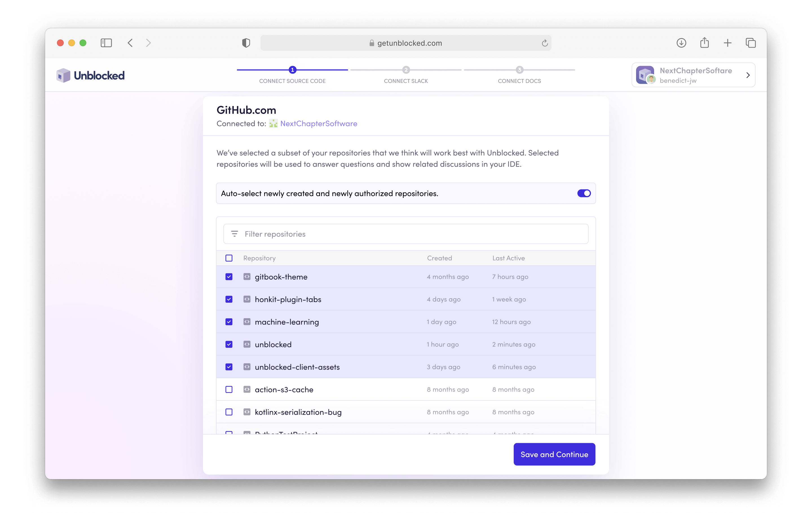Click gitbook-theme repository name

coord(281,277)
